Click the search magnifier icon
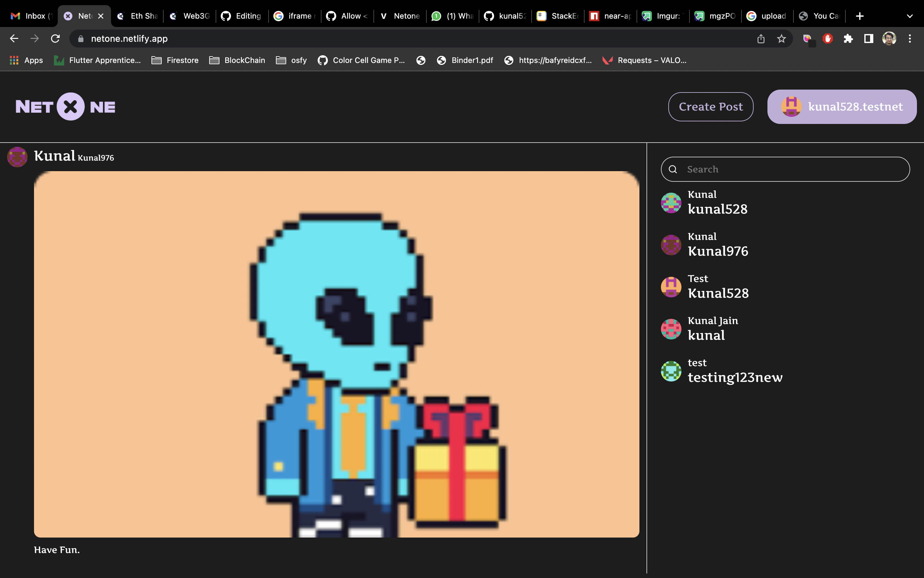The height and width of the screenshot is (578, 924). [x=673, y=169]
